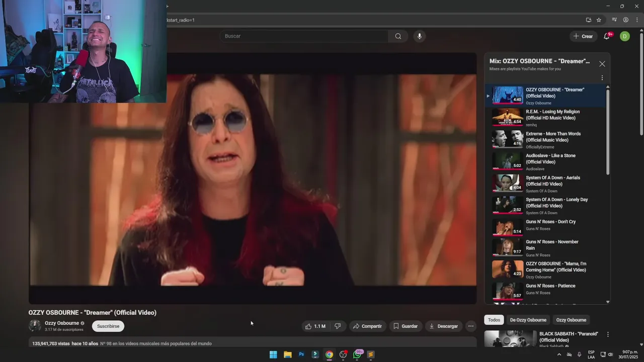Show hidden system tray icons
This screenshot has width=644, height=362.
[559, 354]
